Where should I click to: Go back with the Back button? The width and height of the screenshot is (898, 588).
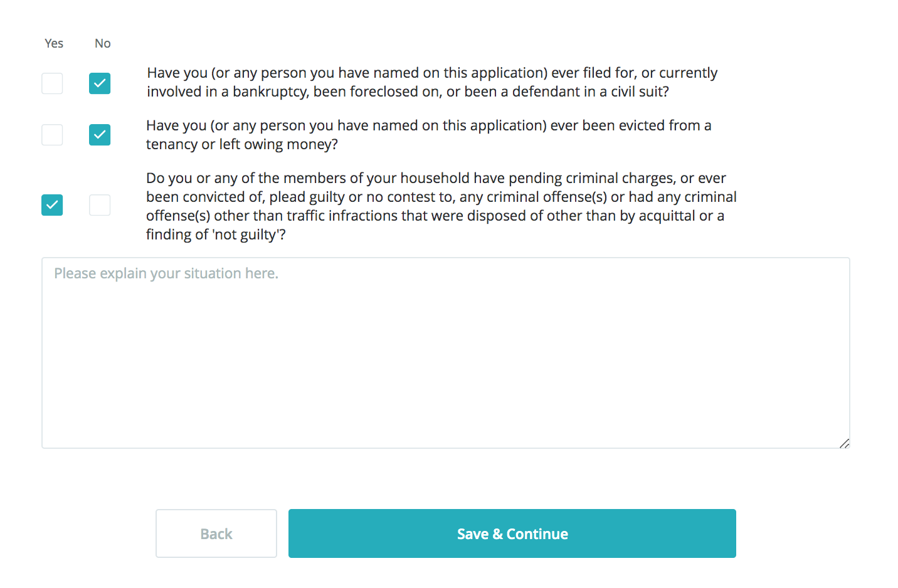coord(216,533)
